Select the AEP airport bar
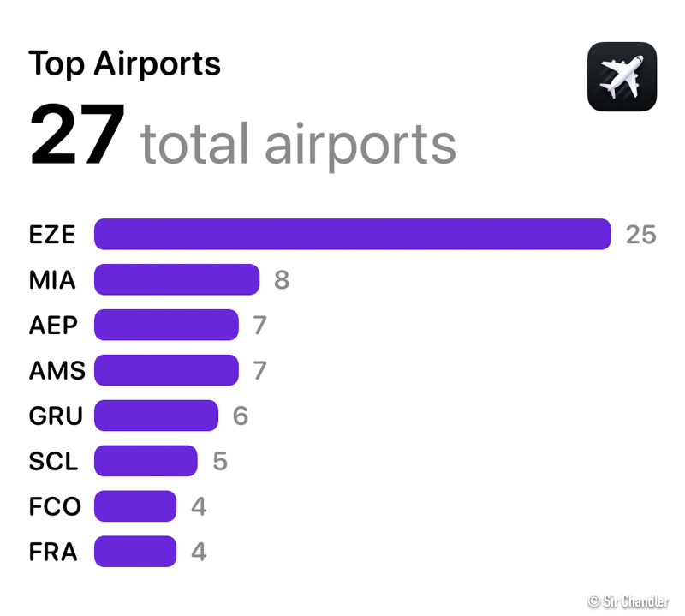 pos(166,325)
